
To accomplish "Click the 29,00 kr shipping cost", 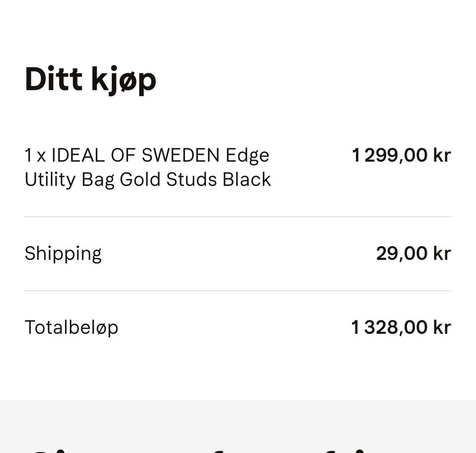I will coord(413,254).
